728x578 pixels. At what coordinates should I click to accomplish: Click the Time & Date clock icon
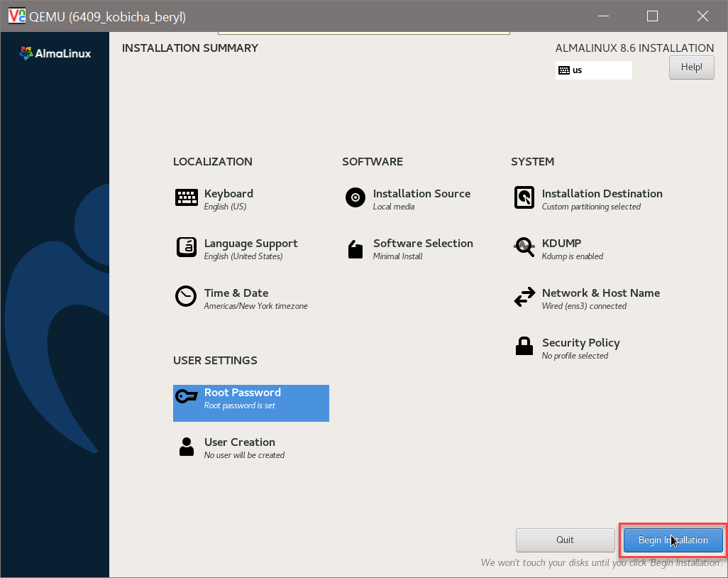pos(186,296)
